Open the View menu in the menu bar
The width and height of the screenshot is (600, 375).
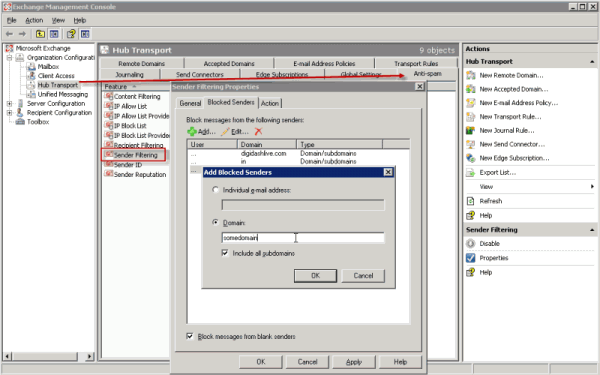click(x=58, y=20)
